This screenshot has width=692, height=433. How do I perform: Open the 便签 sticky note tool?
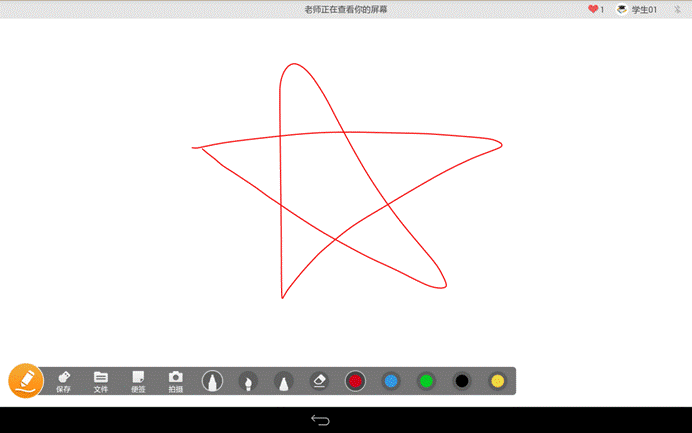point(138,382)
